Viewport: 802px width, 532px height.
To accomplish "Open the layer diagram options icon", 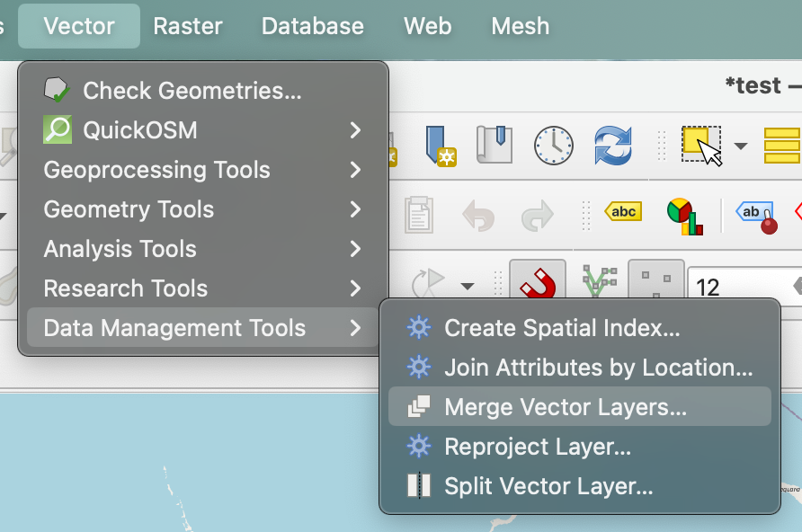I will 685,217.
